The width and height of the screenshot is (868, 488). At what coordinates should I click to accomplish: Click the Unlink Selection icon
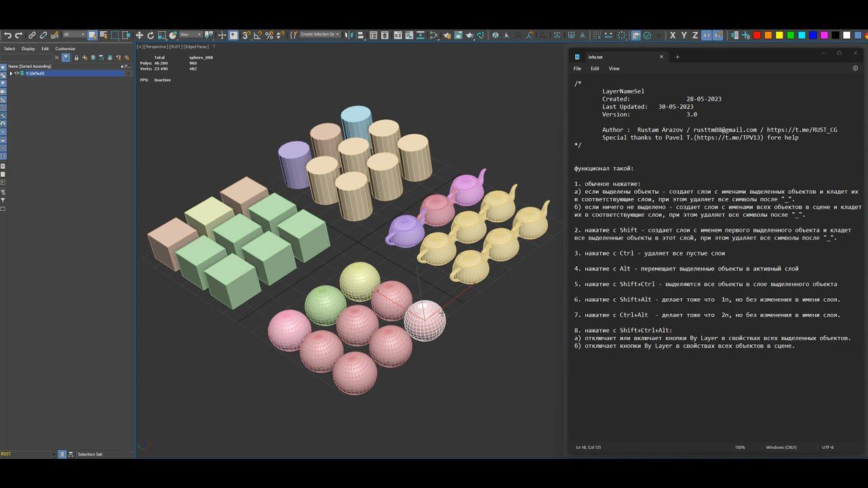tap(43, 35)
